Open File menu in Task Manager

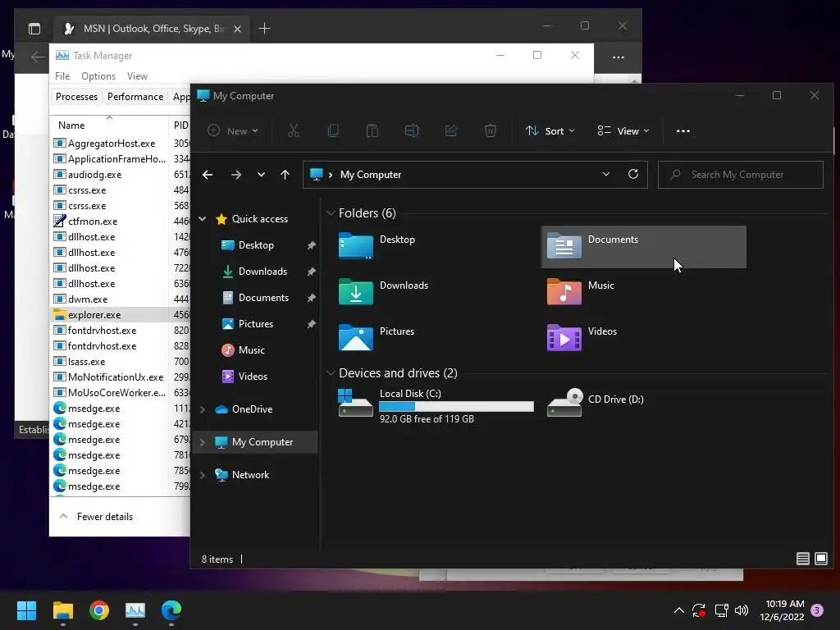pyautogui.click(x=62, y=76)
